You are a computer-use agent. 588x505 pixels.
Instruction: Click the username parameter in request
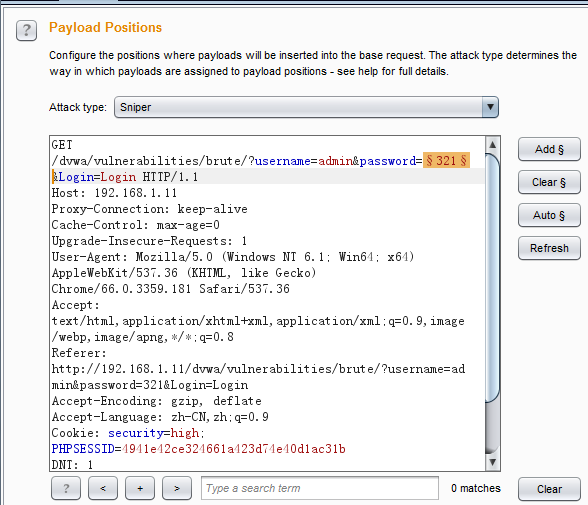283,161
